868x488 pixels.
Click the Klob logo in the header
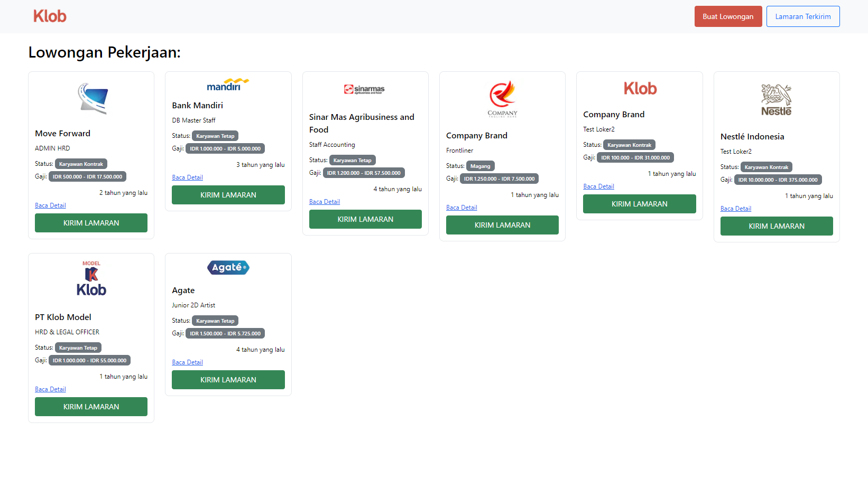50,16
